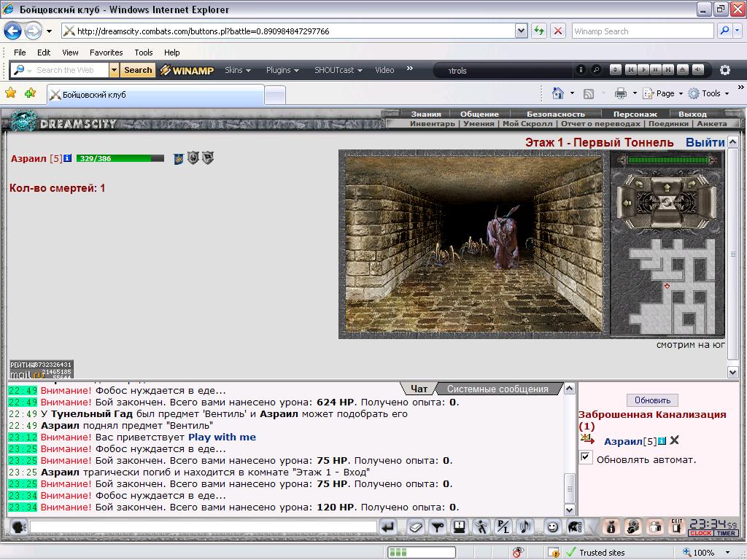This screenshot has width=747, height=560.
Task: Click the Favorites Center star icon
Action: coord(10,93)
